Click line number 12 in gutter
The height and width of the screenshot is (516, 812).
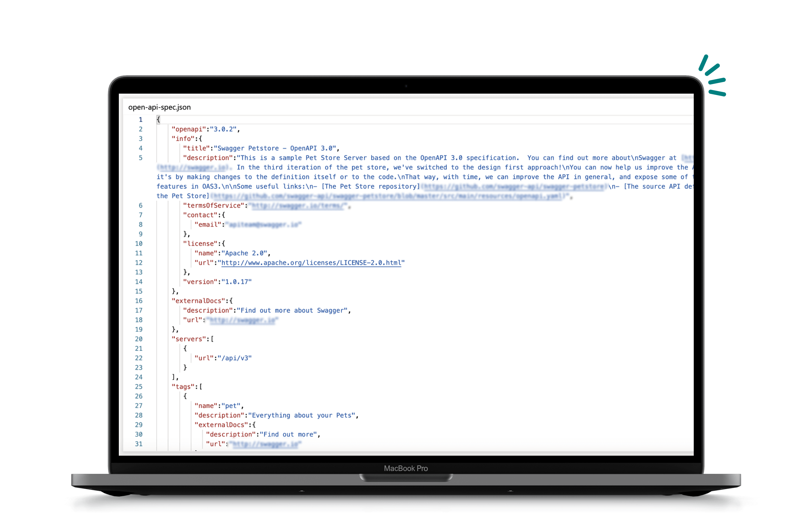pos(139,263)
